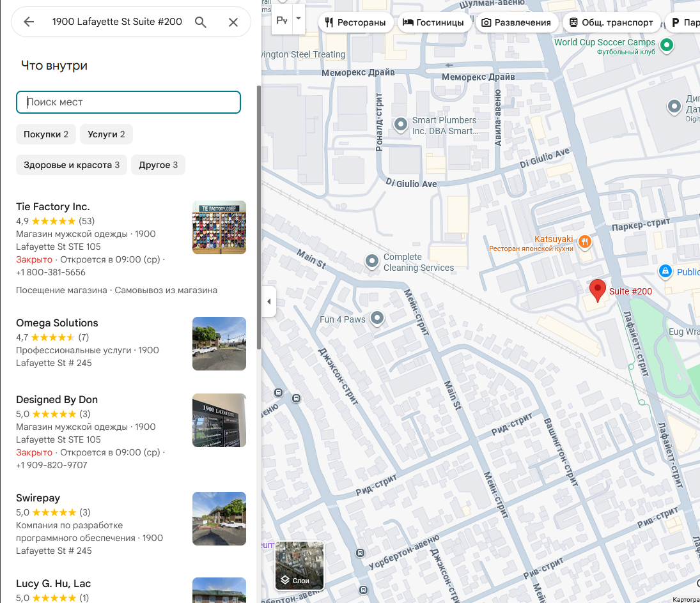Image resolution: width=700 pixels, height=603 pixels.
Task: Click the Complete Cleaning Services marker
Action: point(372,261)
